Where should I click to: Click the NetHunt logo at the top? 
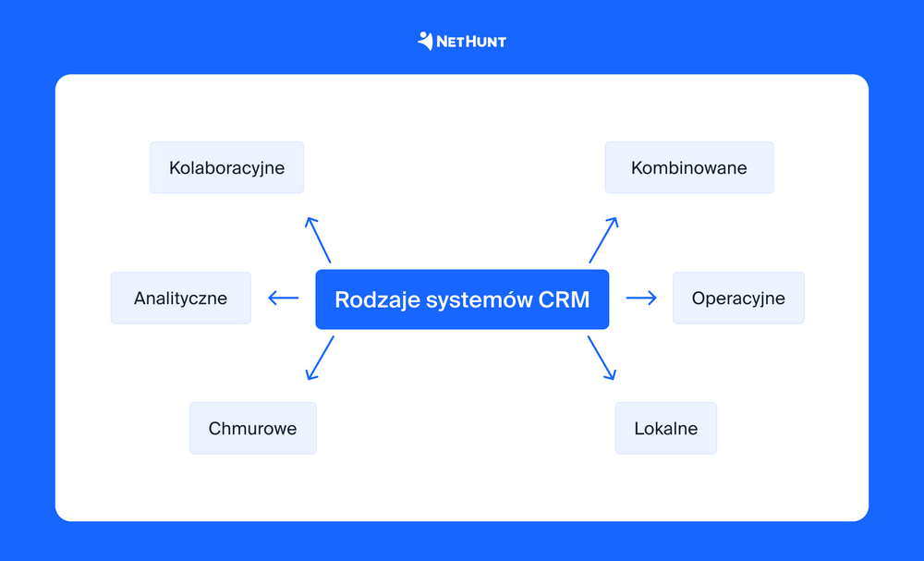click(x=462, y=40)
